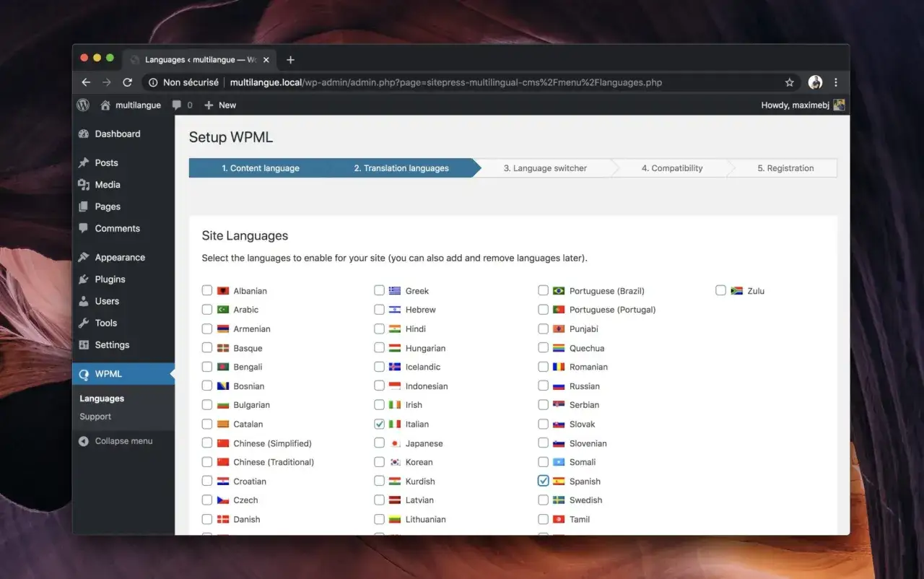Click the Hebrew flag icon
Image resolution: width=924 pixels, height=579 pixels.
(395, 310)
